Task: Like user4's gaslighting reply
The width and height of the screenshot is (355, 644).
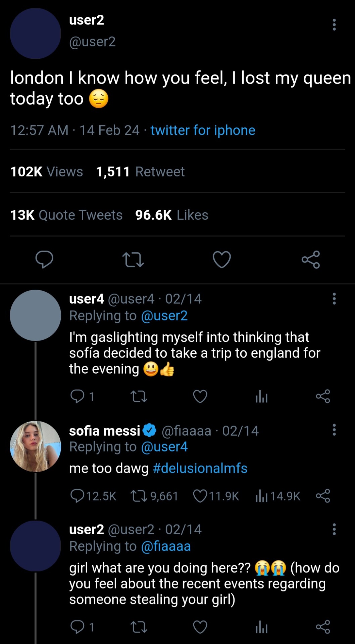Action: coord(200,396)
